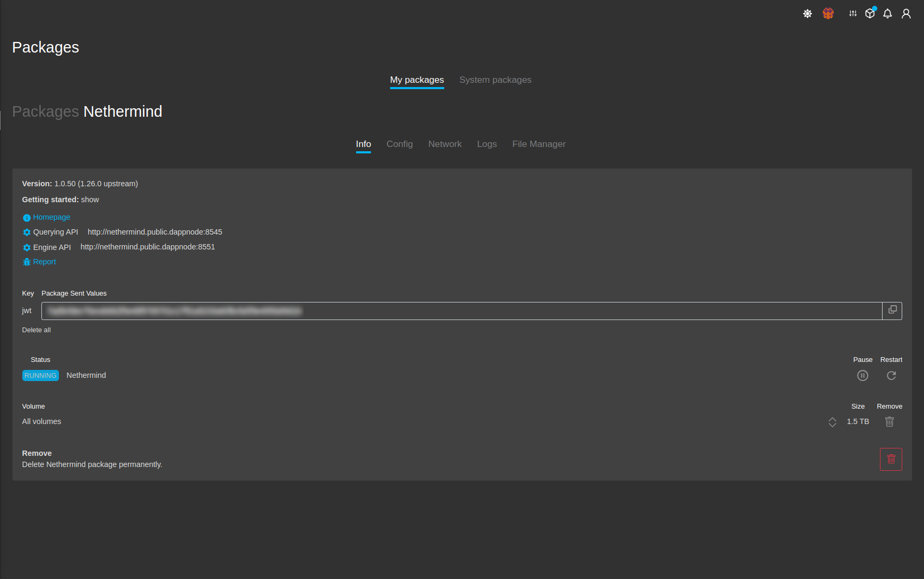Screen dimensions: 924x579
Task: Open the Config tab
Action: click(399, 144)
